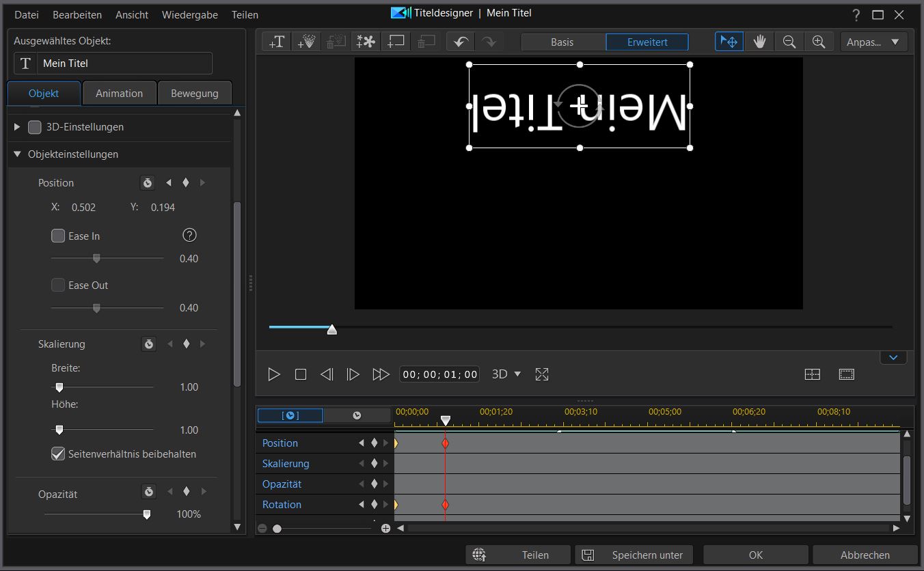Expand the 3D-Einstellungen section
Screen dimensions: 924x571
point(16,126)
